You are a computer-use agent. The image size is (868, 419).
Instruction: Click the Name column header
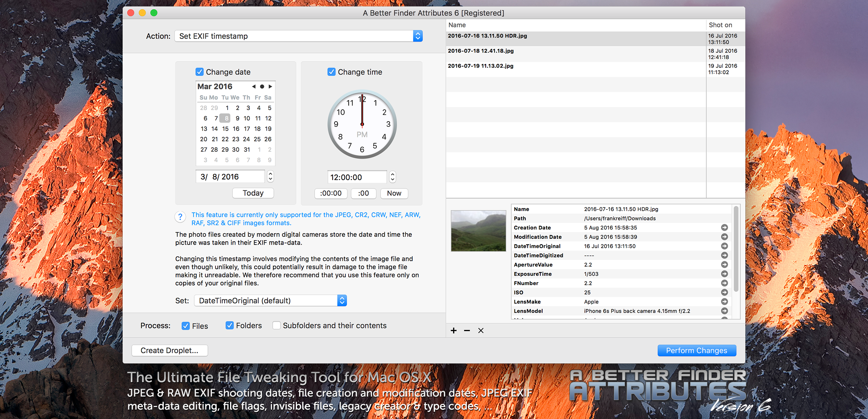(576, 25)
